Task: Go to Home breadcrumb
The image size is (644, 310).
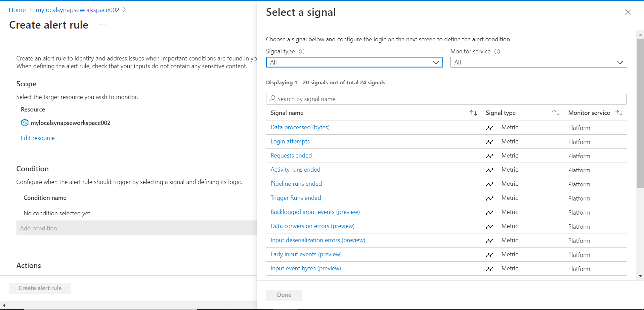Action: pos(17,10)
